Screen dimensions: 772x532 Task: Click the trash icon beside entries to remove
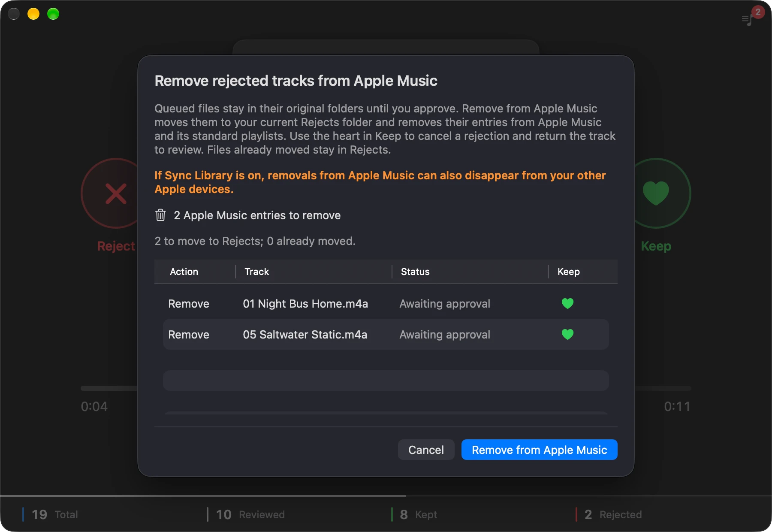tap(160, 215)
